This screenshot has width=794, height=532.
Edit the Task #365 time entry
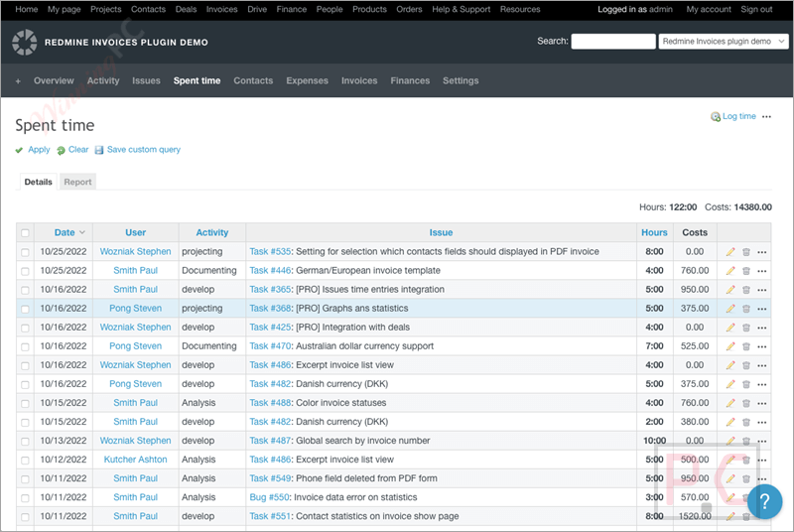(730, 290)
